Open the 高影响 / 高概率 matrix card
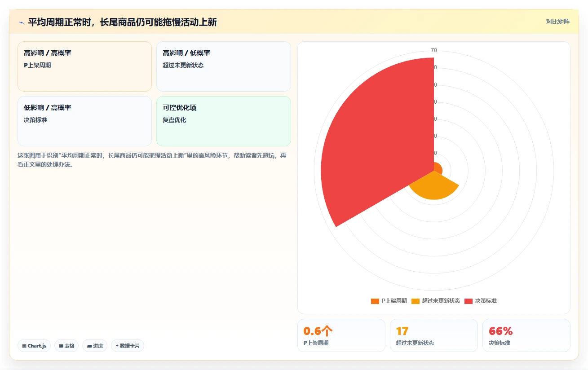This screenshot has height=370, width=588. point(84,66)
